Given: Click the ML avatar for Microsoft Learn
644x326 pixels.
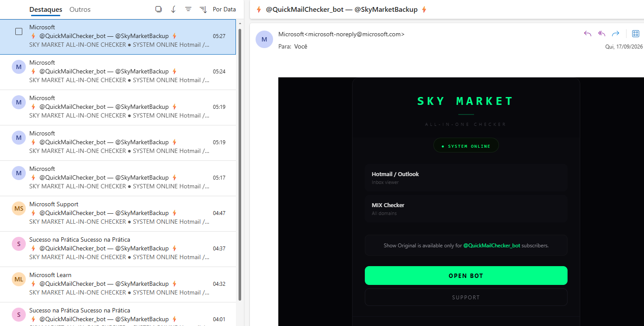Looking at the screenshot, I should (19, 279).
